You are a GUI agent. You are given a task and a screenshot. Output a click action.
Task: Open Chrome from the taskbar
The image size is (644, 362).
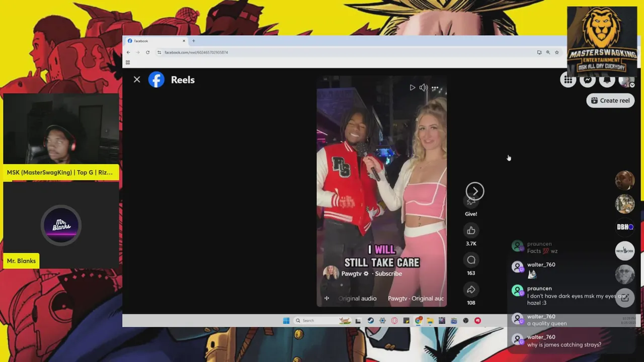[418, 320]
